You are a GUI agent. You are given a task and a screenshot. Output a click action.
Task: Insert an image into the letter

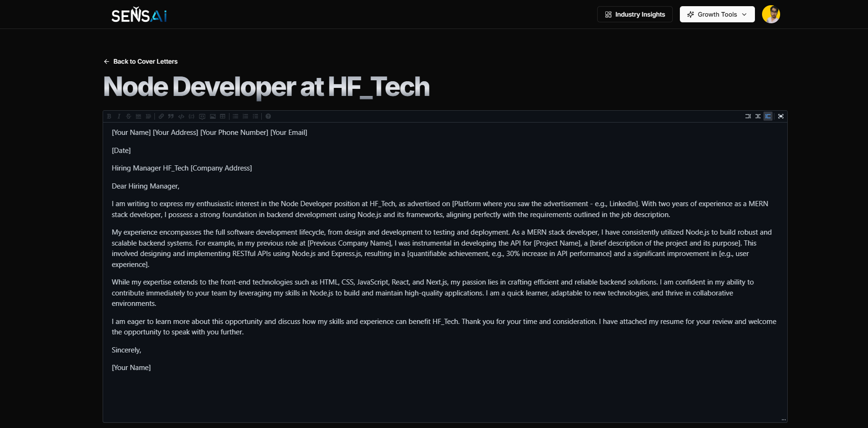click(212, 116)
